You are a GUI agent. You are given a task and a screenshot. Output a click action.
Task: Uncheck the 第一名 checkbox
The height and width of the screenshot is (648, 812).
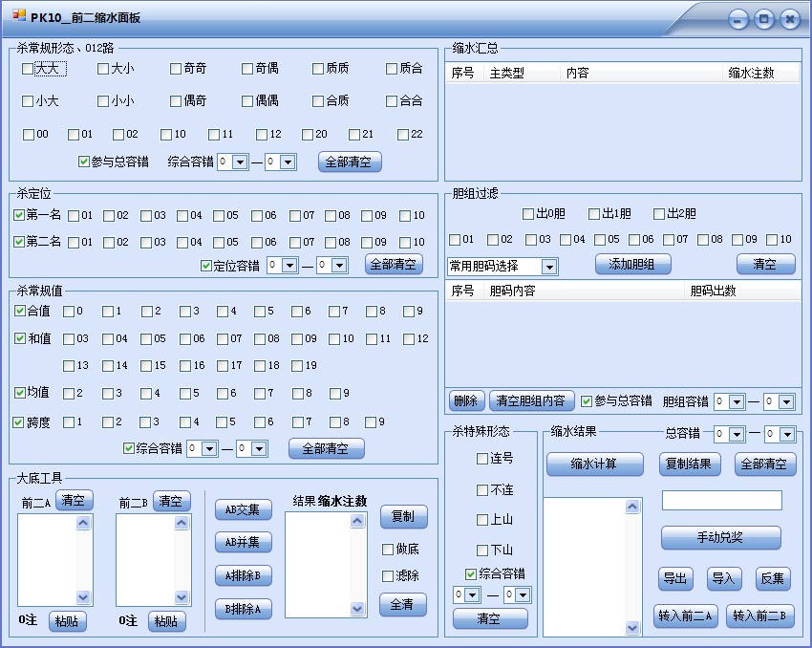click(21, 214)
